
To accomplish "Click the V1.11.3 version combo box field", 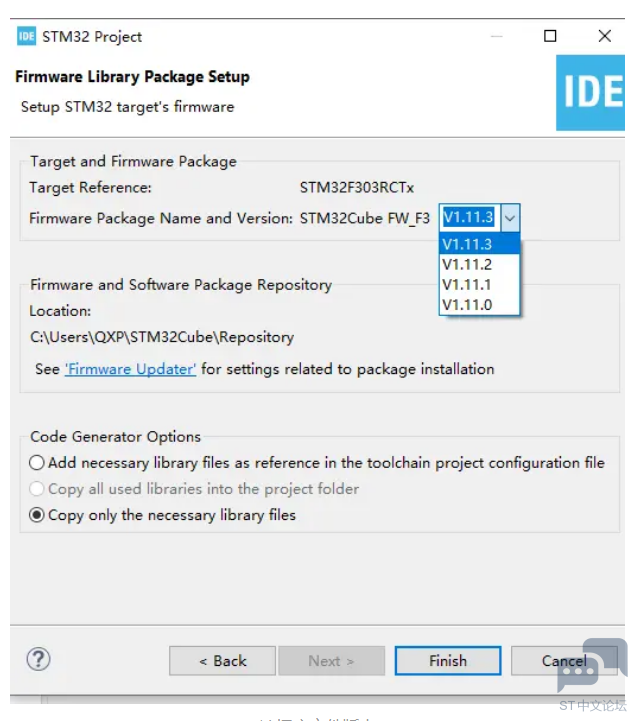I will click(x=470, y=217).
